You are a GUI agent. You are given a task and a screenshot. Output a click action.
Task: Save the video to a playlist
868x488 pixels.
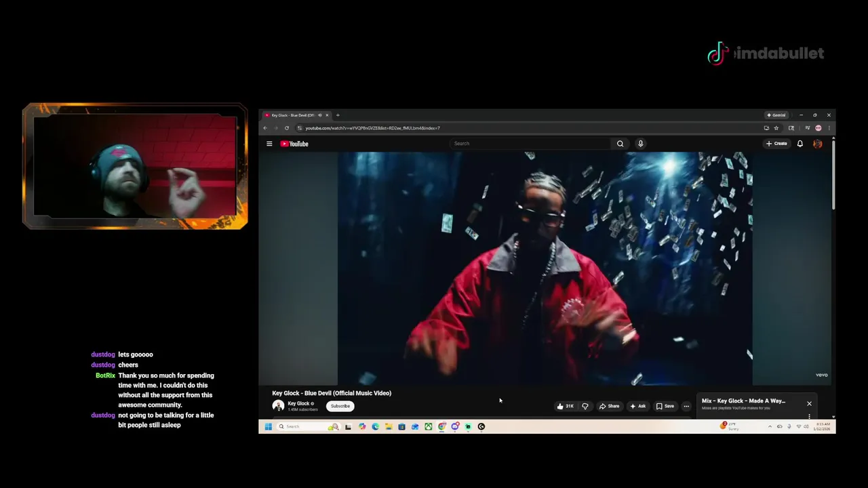(665, 406)
